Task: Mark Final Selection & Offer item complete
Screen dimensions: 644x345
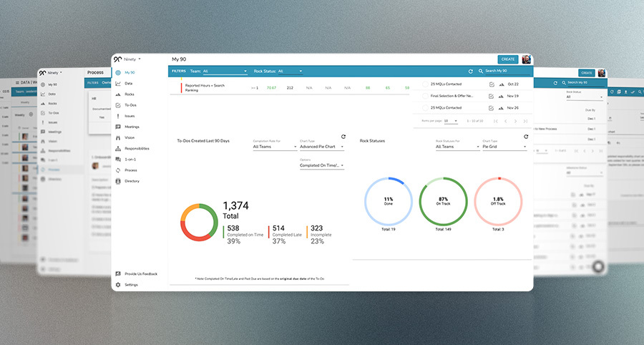Action: click(425, 96)
